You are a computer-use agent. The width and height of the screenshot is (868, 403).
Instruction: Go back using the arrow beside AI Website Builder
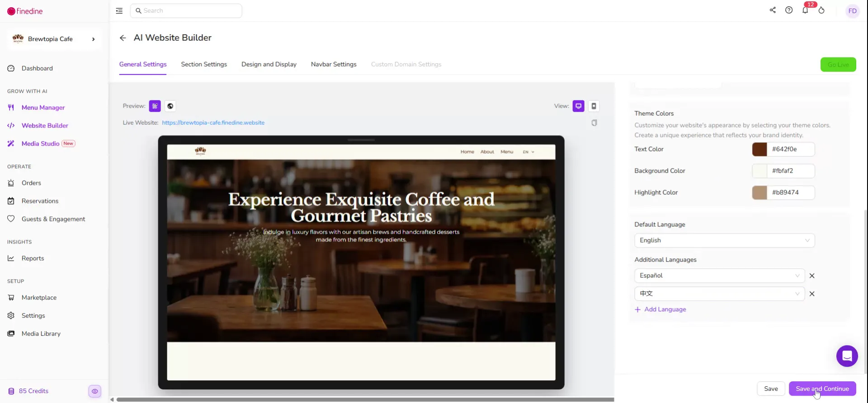(x=123, y=38)
